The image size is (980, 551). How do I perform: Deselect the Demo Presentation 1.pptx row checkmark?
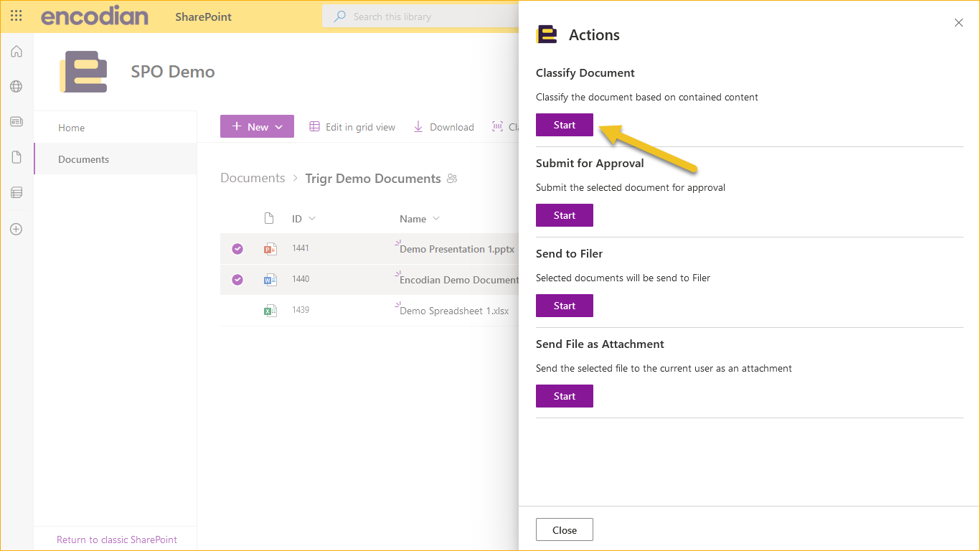[x=237, y=249]
